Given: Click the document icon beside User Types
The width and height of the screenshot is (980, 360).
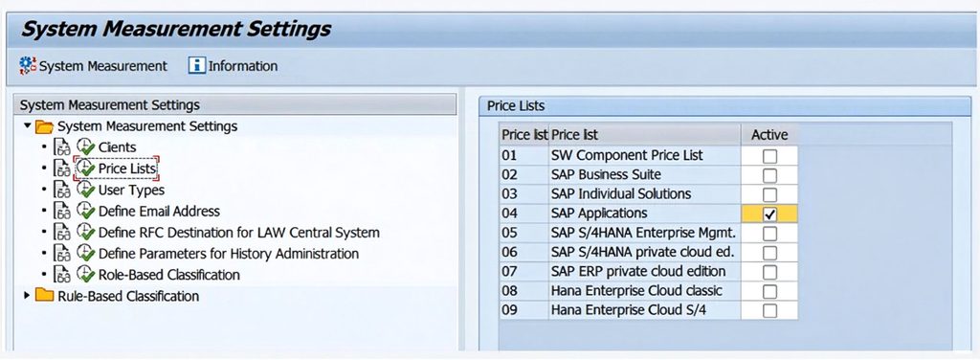Looking at the screenshot, I should coord(62,190).
